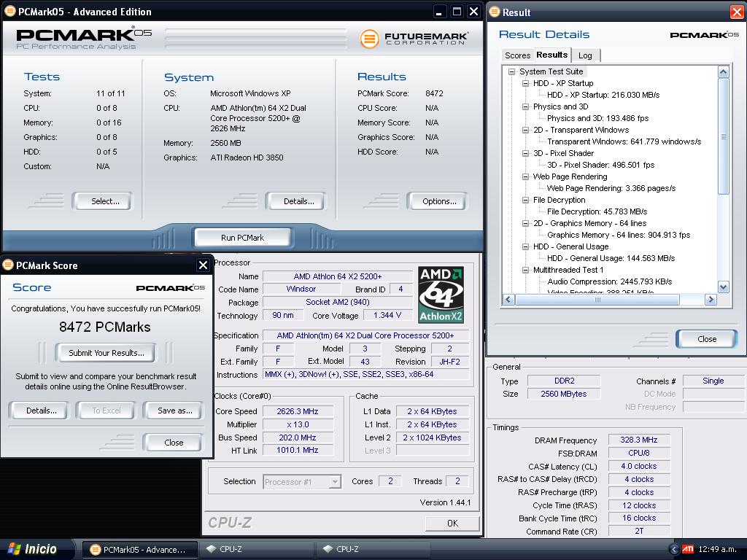Select 'Web Page Rendering: 3.366 pages/s' row

[x=611, y=189]
